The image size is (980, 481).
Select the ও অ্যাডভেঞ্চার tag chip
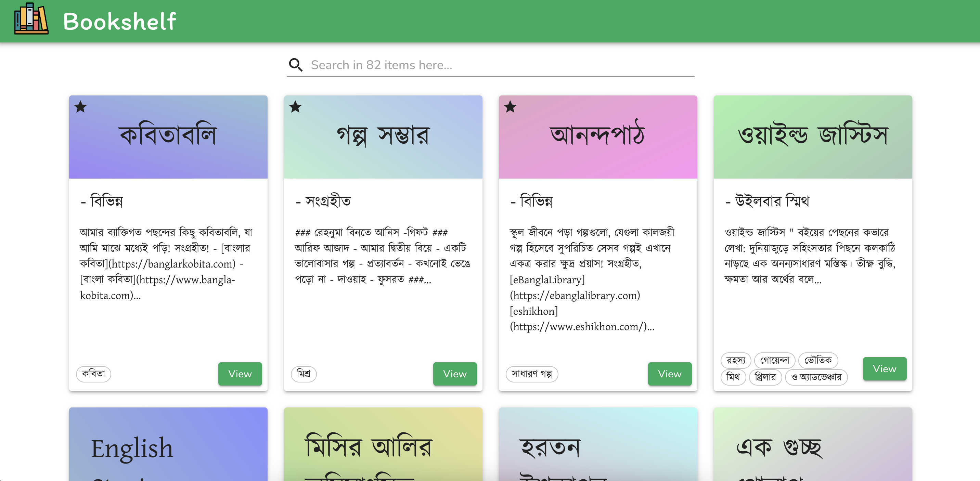tap(816, 377)
